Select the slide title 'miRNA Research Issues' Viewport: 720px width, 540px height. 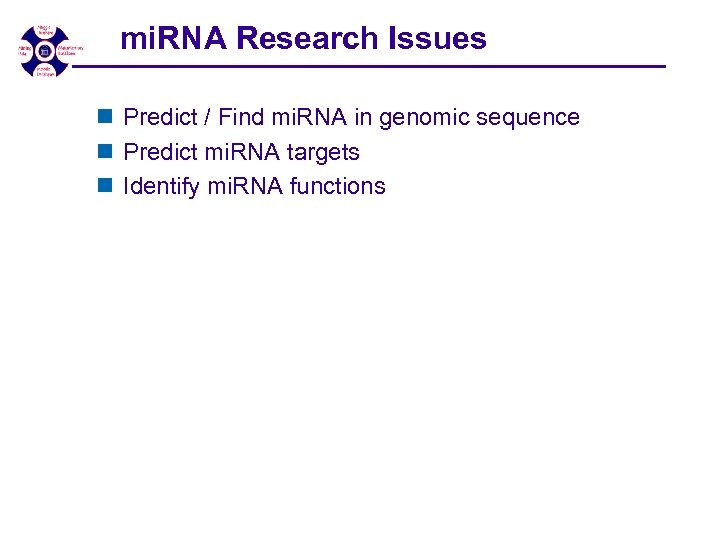[303, 39]
